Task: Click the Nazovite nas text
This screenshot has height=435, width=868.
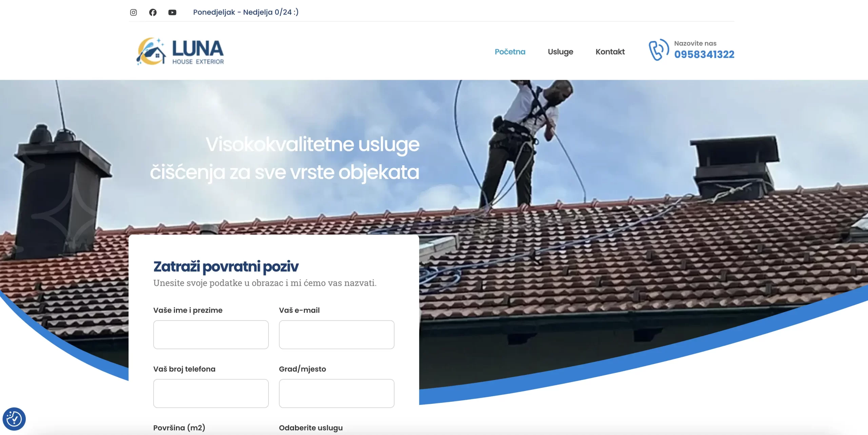Action: pyautogui.click(x=695, y=43)
